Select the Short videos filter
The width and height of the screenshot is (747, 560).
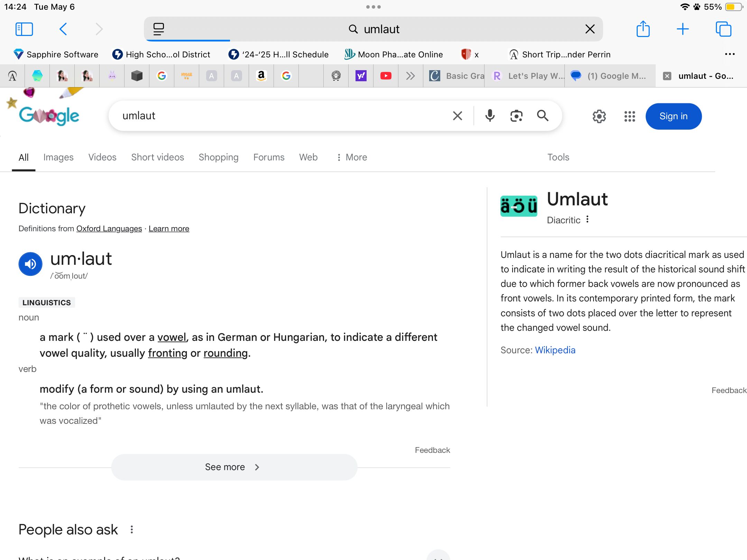click(158, 157)
